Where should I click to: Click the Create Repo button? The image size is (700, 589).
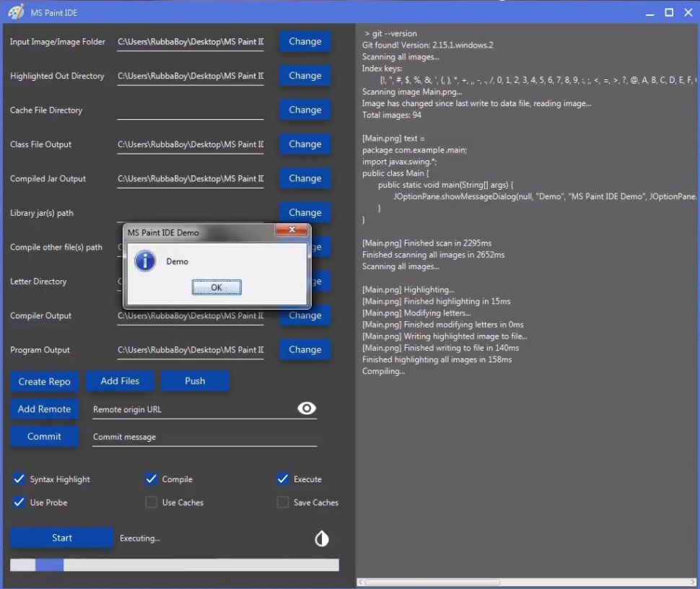[44, 381]
